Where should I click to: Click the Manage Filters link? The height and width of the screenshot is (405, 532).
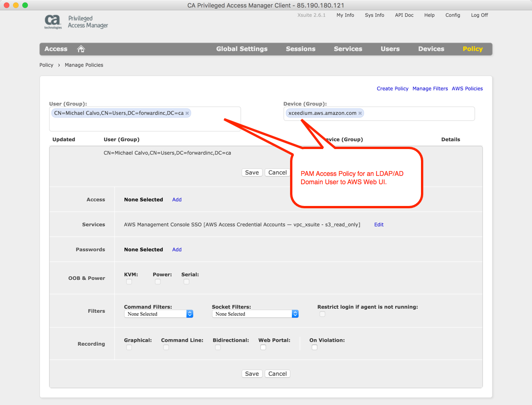coord(430,88)
